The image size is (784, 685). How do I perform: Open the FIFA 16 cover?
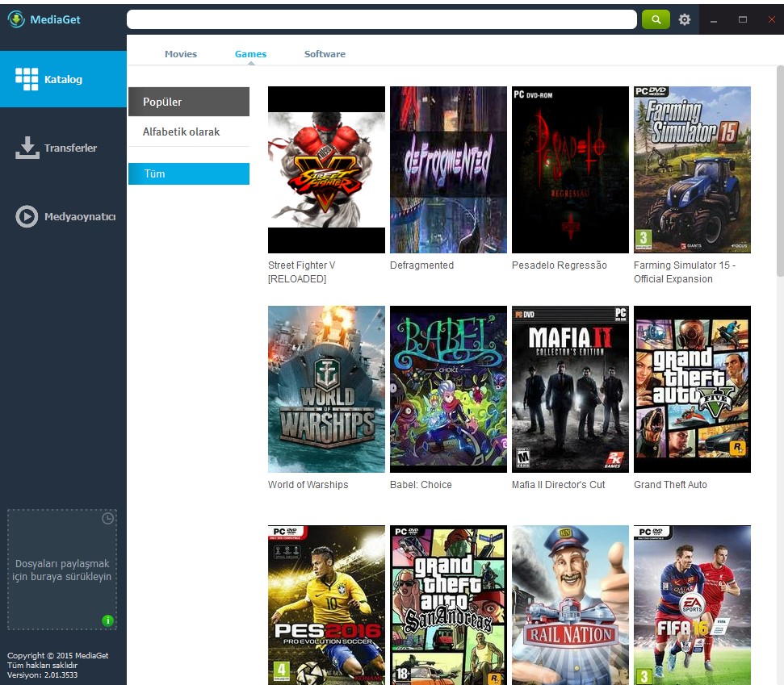pyautogui.click(x=693, y=605)
